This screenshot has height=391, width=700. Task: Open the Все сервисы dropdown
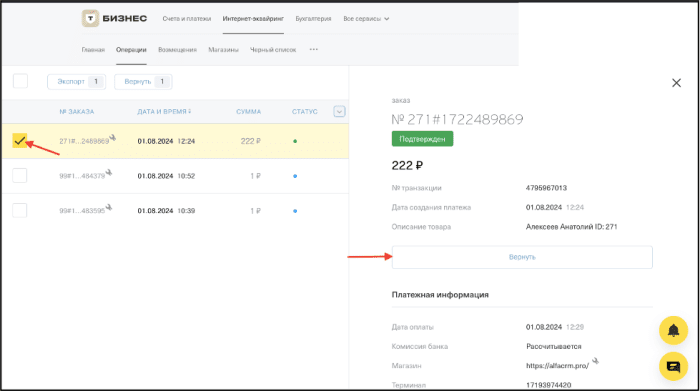coord(366,19)
